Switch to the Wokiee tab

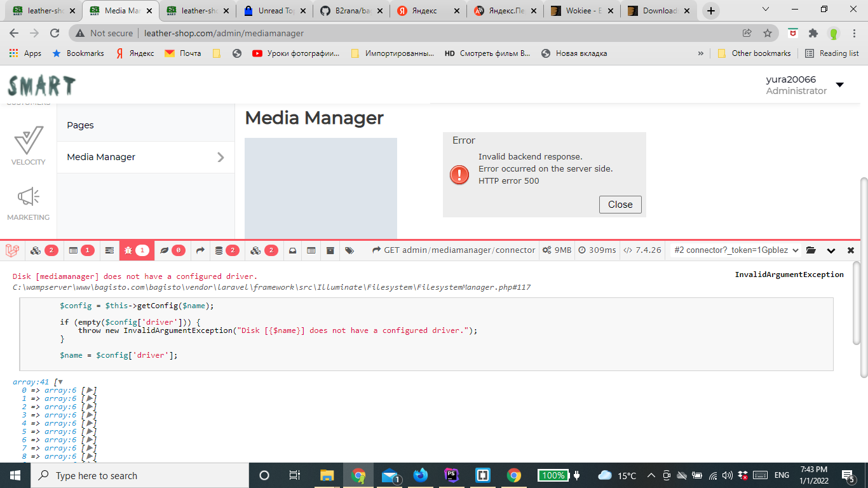[581, 11]
